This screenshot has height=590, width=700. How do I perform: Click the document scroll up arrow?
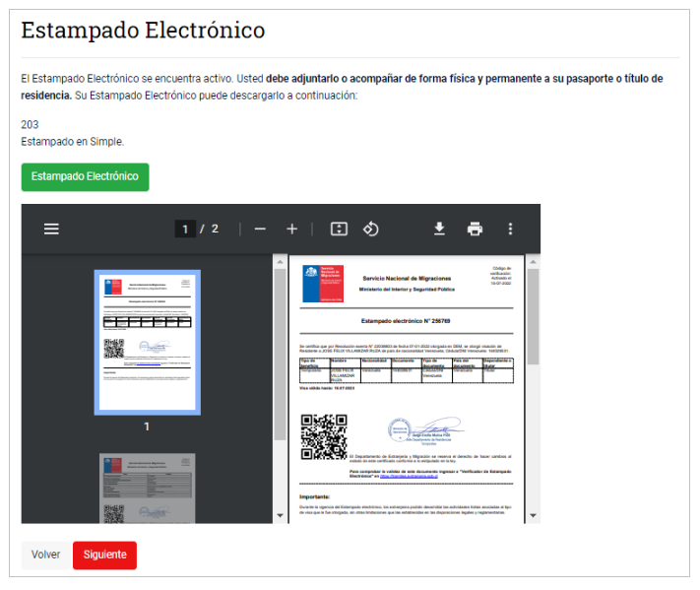[533, 262]
